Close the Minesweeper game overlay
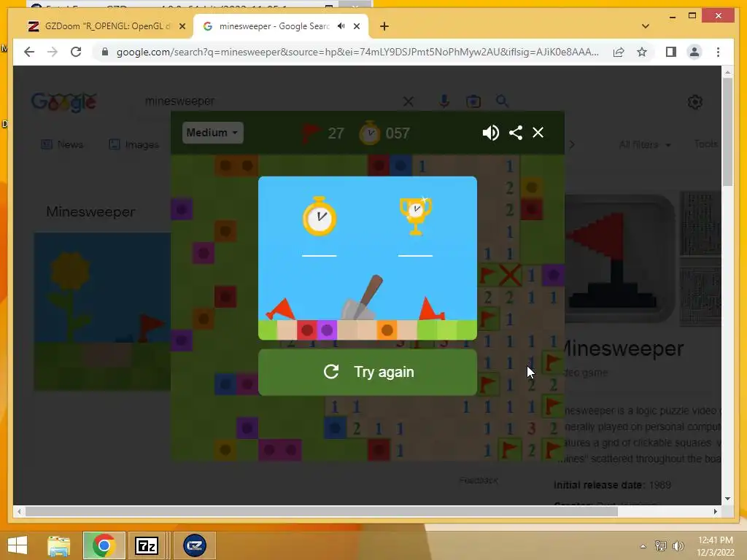Screen dimensions: 747x560 pos(538,133)
